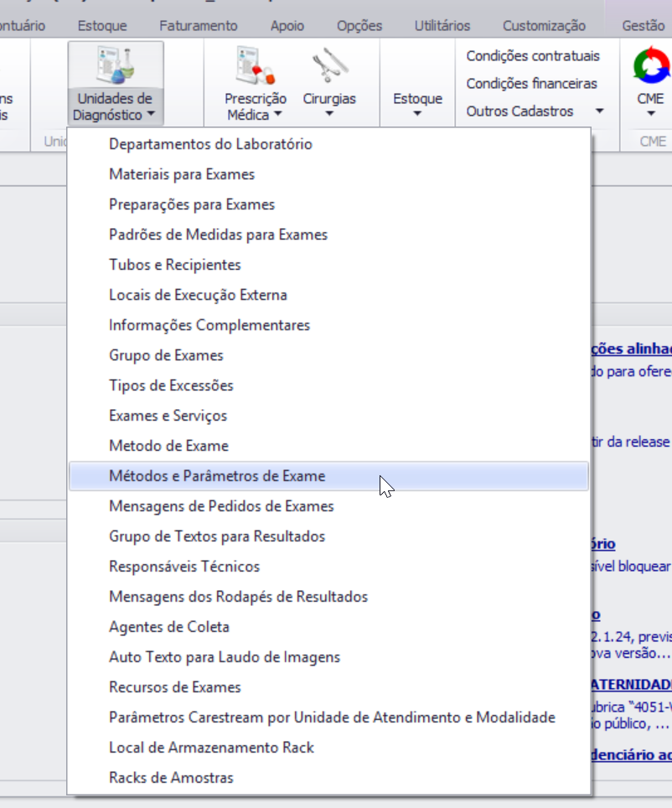
Task: Click Condições financeiras
Action: click(531, 84)
